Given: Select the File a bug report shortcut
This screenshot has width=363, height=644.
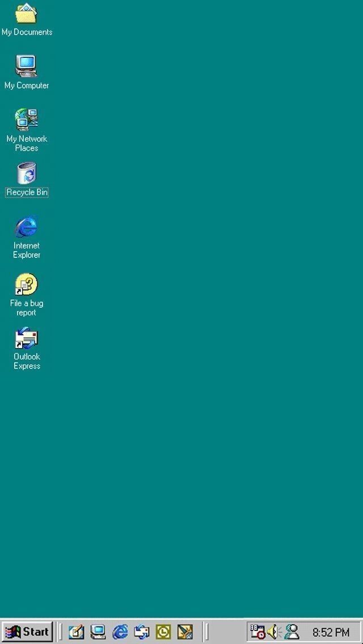Looking at the screenshot, I should pyautogui.click(x=26, y=285).
